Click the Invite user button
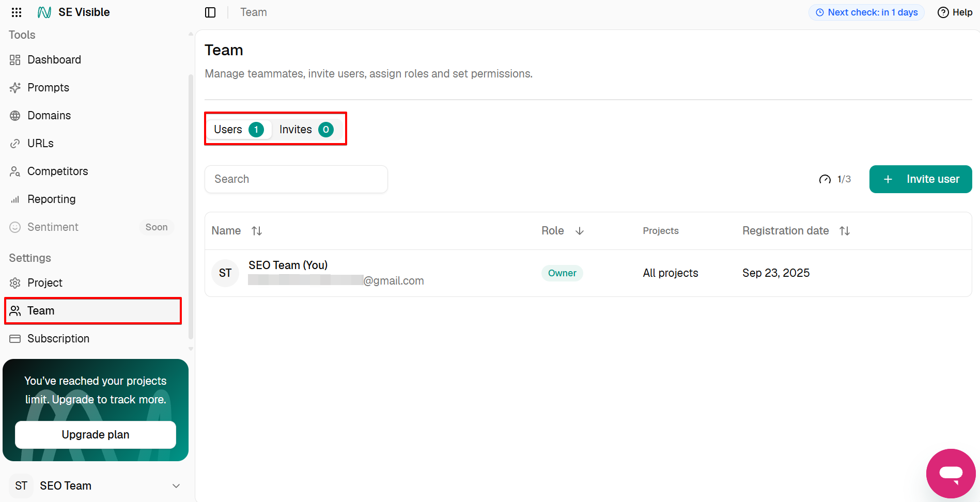The height and width of the screenshot is (502, 980). pos(921,179)
